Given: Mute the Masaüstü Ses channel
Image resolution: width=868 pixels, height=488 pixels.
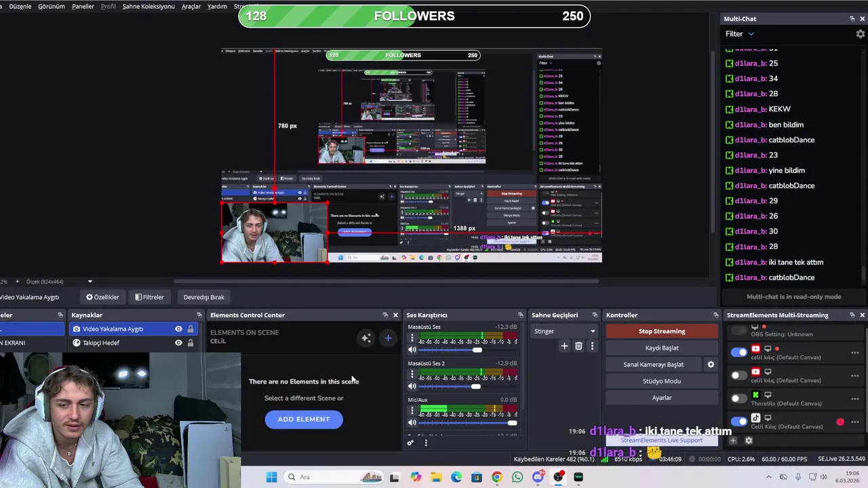Looking at the screenshot, I should click(412, 350).
